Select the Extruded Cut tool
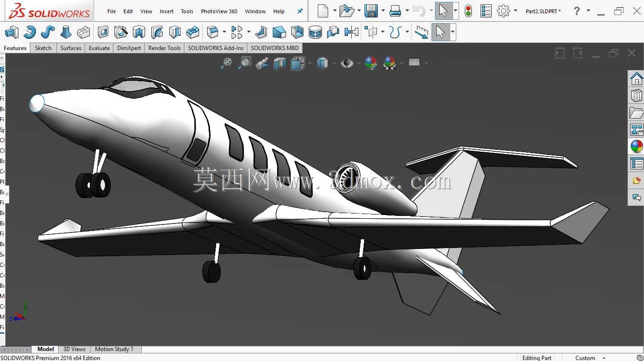644x361 pixels. (x=103, y=32)
